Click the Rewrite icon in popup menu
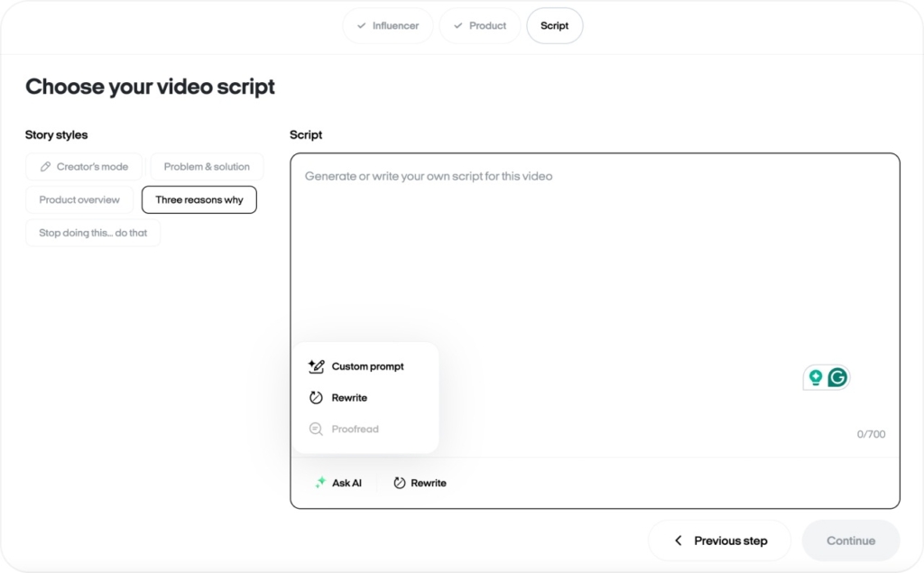924x573 pixels. 316,398
